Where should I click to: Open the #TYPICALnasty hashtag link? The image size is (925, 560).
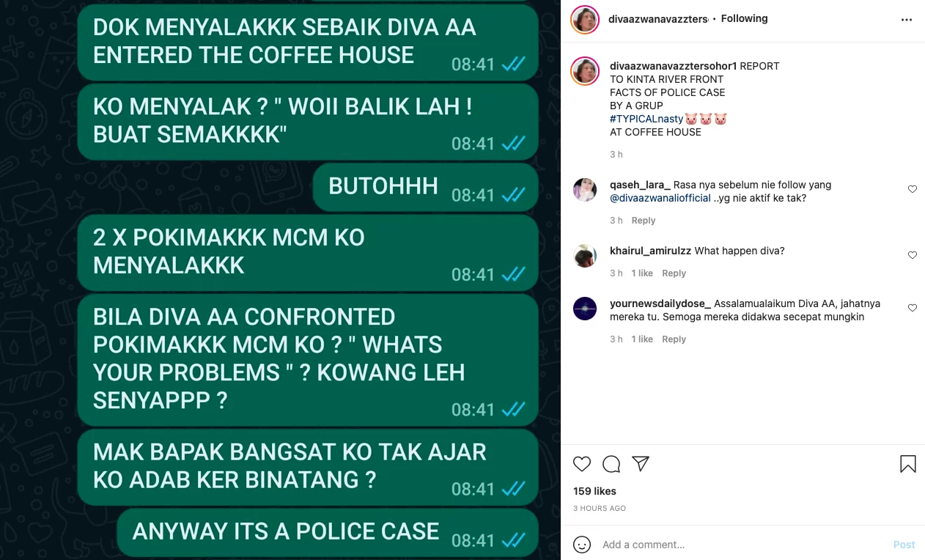pos(646,119)
